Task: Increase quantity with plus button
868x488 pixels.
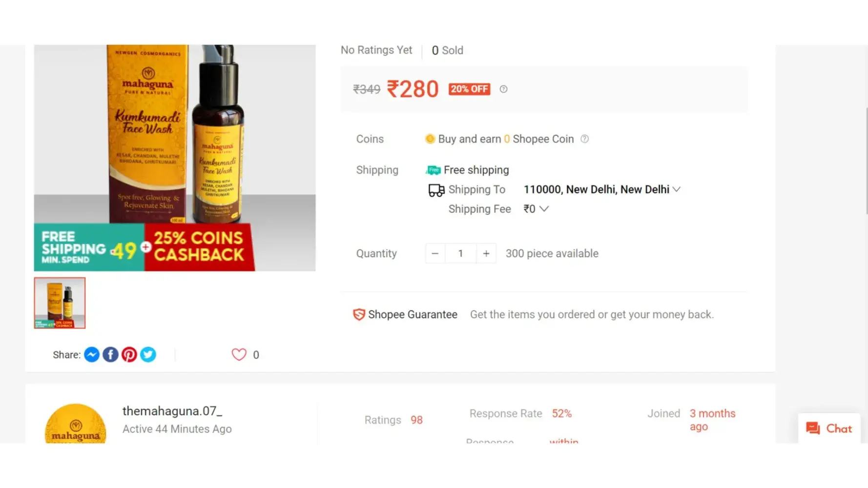Action: [x=486, y=253]
